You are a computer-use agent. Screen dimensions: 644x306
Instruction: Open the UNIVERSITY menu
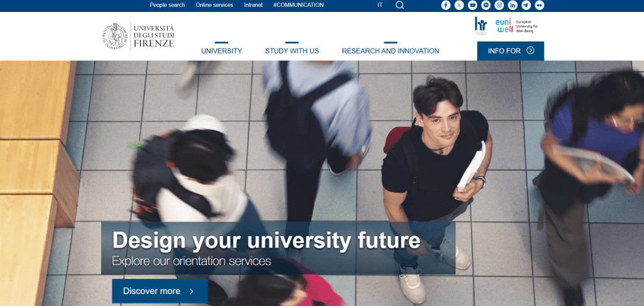221,51
